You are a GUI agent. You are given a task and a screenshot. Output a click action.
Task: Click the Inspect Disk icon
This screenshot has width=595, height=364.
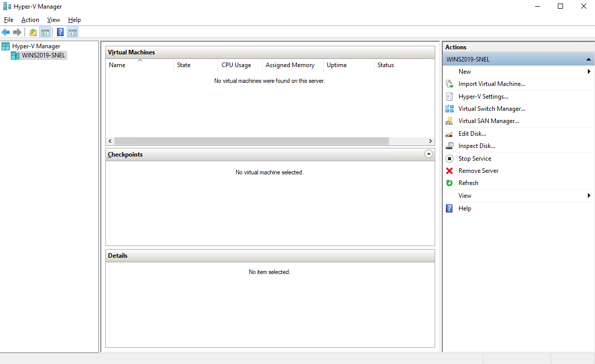(449, 146)
